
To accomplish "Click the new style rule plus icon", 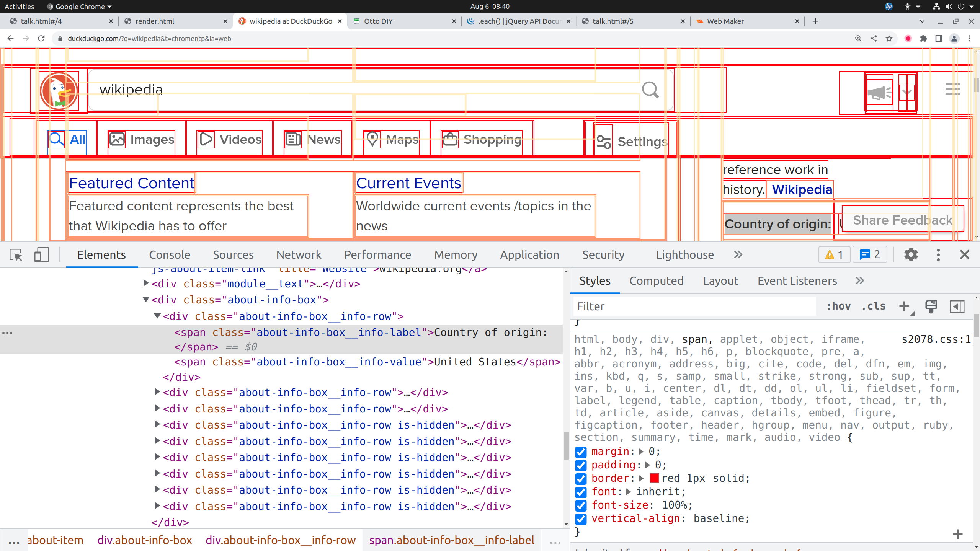I will (904, 306).
